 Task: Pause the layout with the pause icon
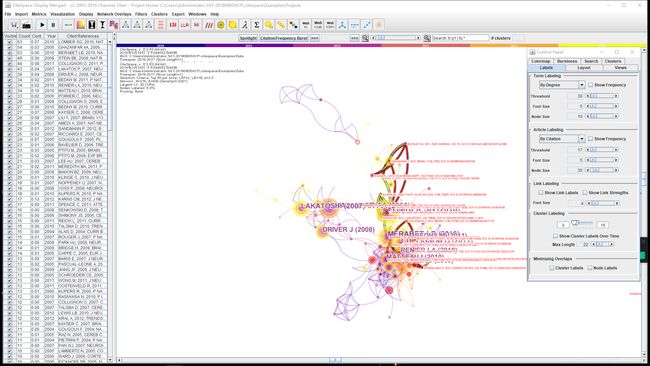53,25
